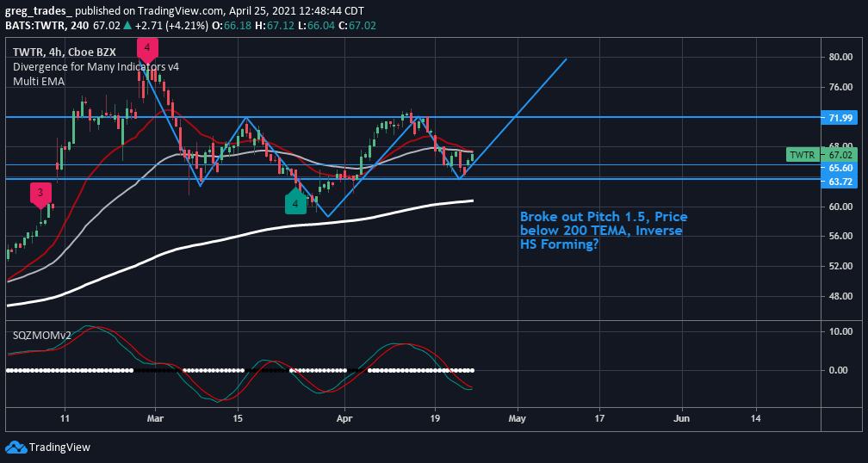
Task: Click the green TWTR price tag
Action: 803,155
